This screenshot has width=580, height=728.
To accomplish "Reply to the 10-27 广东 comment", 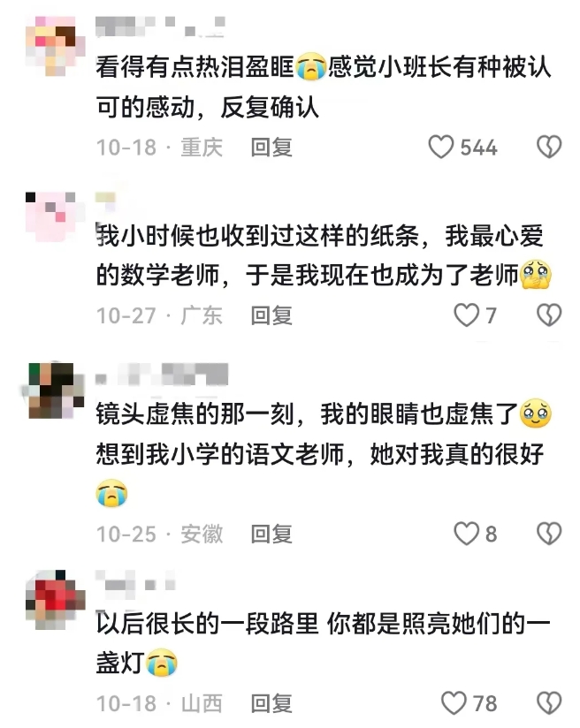I will tap(271, 315).
